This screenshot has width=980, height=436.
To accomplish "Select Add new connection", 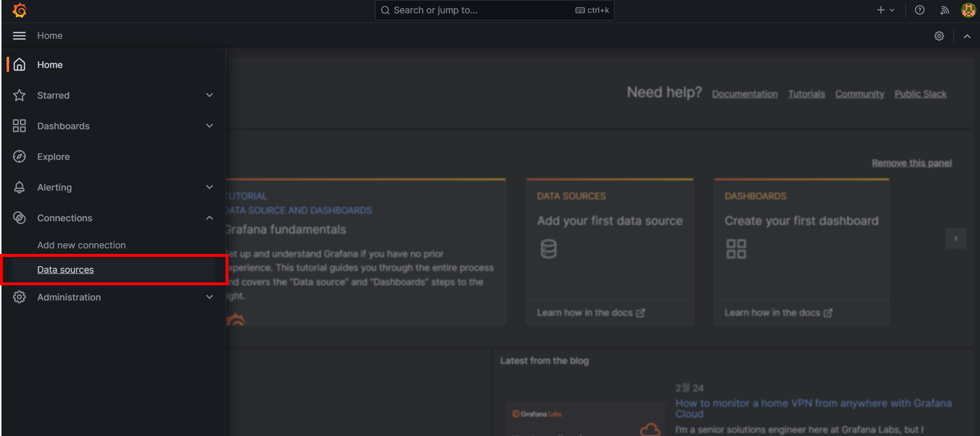I will pyautogui.click(x=81, y=245).
